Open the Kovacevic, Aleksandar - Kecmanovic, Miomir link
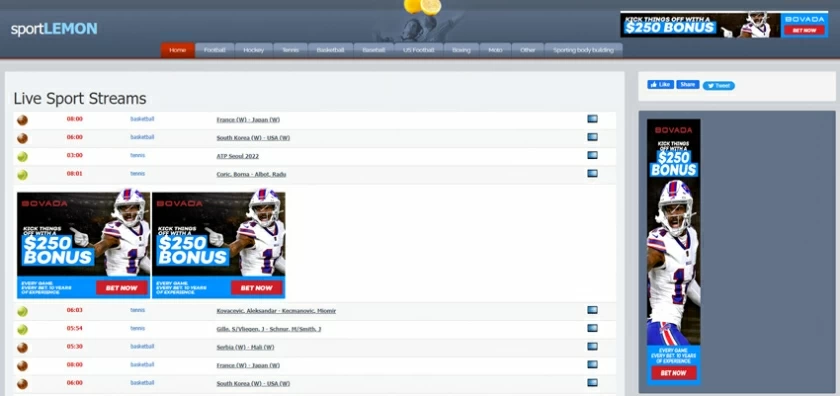The width and height of the screenshot is (840, 396). click(276, 311)
